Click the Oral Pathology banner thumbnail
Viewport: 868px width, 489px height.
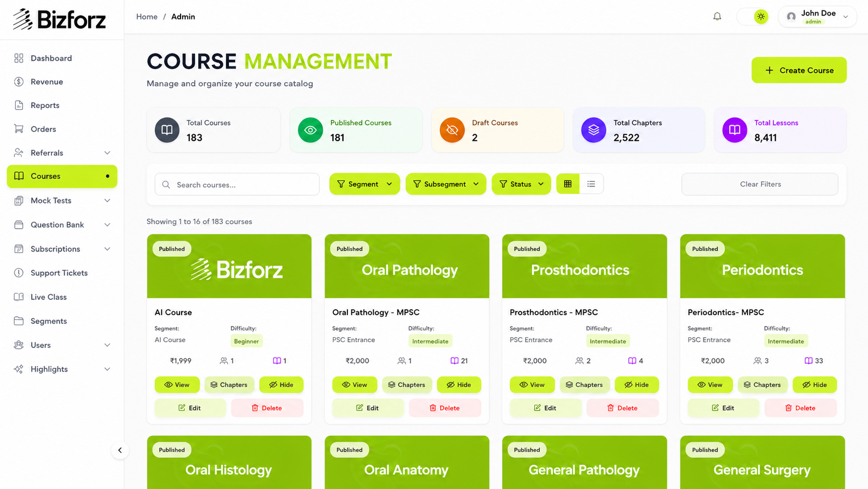coord(407,266)
